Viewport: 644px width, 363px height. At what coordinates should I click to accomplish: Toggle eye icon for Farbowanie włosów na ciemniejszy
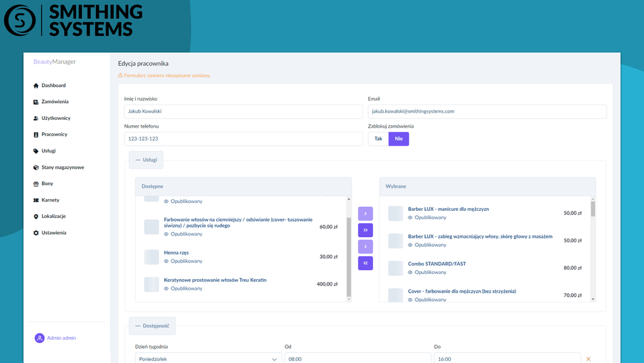(166, 234)
